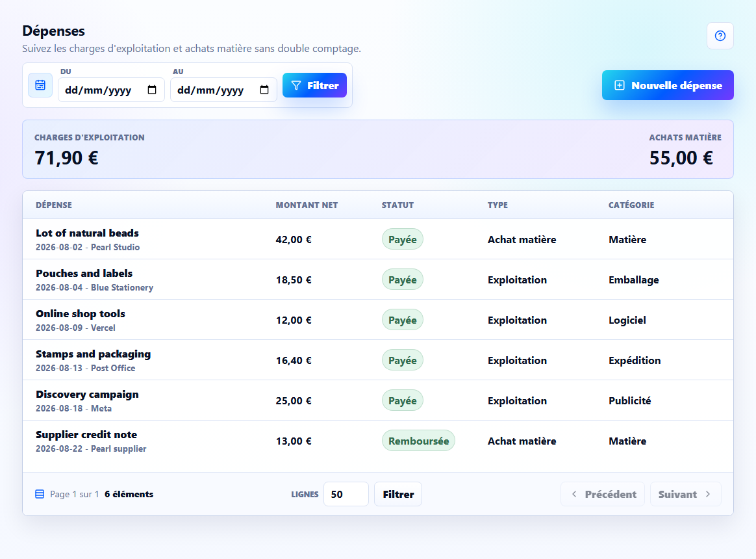This screenshot has height=559, width=756.
Task: Click the 18,50 € amount
Action: click(x=294, y=280)
